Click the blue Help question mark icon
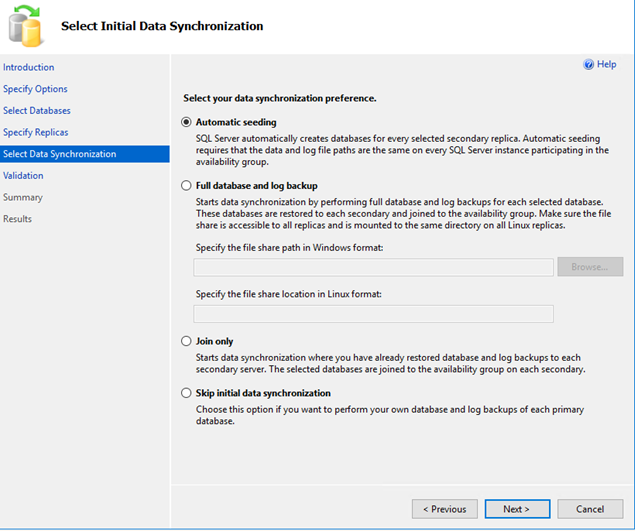635x531 pixels. (x=588, y=64)
